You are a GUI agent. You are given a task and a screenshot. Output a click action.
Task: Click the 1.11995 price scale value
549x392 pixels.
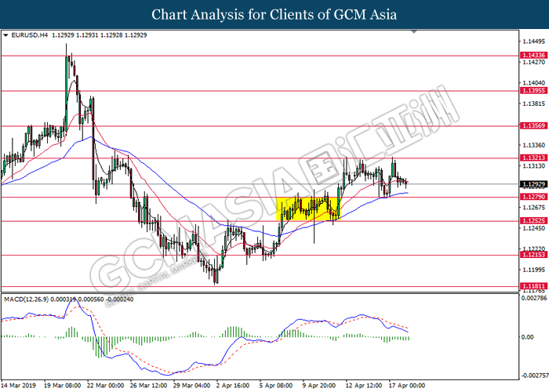tap(534, 270)
